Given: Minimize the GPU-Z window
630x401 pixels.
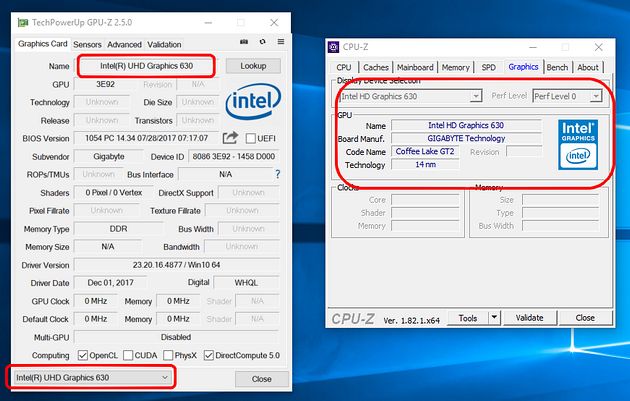Looking at the screenshot, I should pos(208,23).
